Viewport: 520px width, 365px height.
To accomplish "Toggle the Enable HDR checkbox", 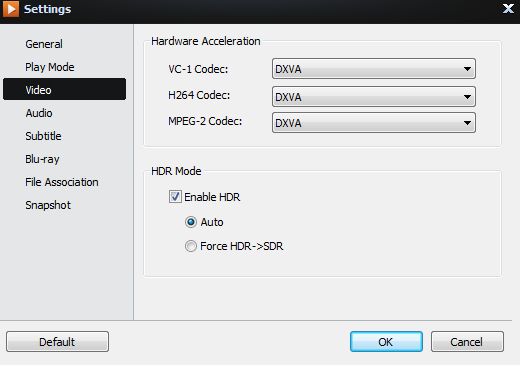I will click(x=175, y=197).
